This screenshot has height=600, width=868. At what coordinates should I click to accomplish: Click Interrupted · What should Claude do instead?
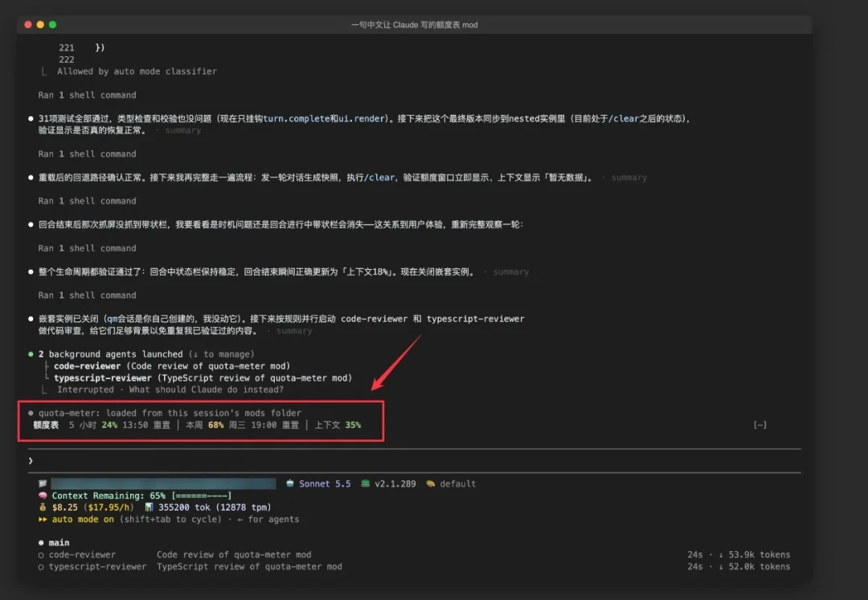(170, 390)
